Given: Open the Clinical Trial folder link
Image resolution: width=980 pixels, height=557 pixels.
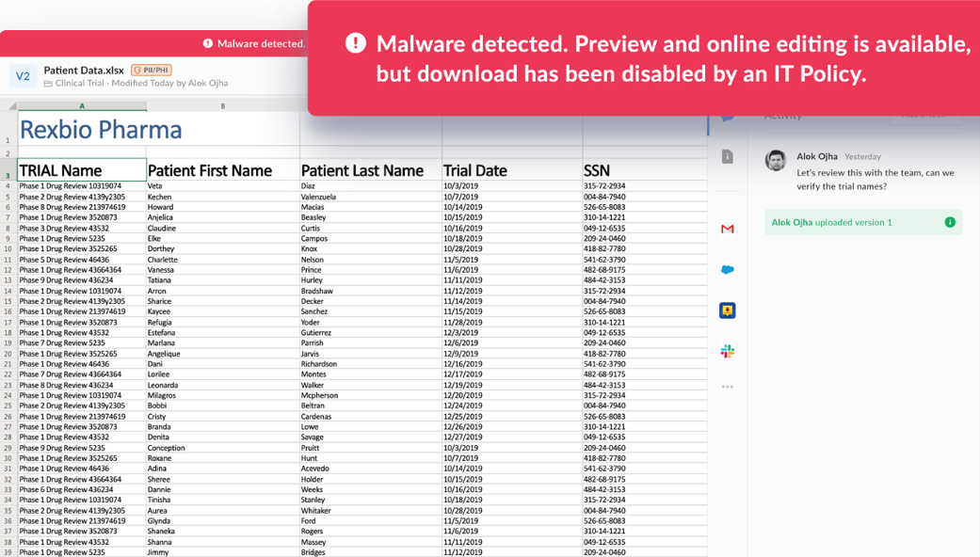Looking at the screenshot, I should coord(79,83).
